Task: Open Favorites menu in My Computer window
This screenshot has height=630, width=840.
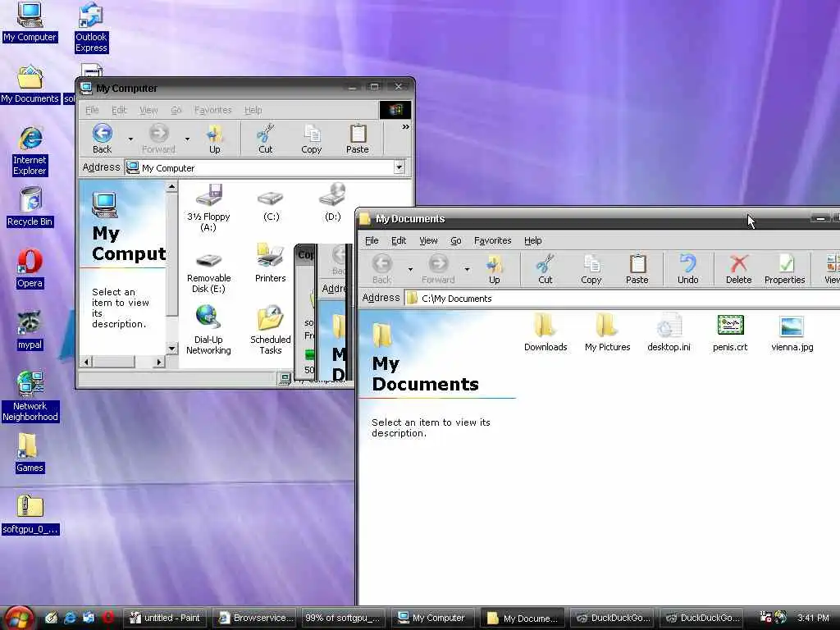Action: point(212,110)
